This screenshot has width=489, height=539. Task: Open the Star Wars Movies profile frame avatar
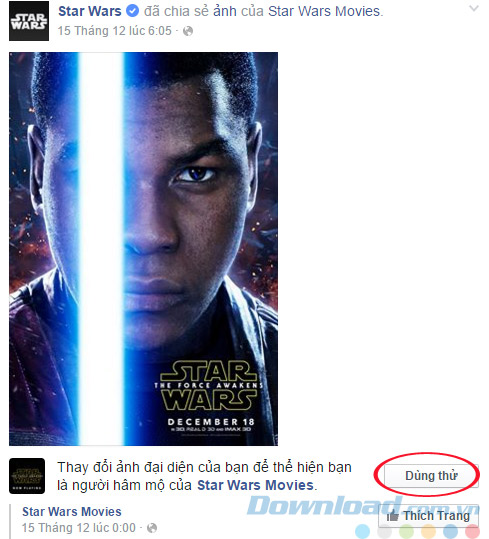27,476
